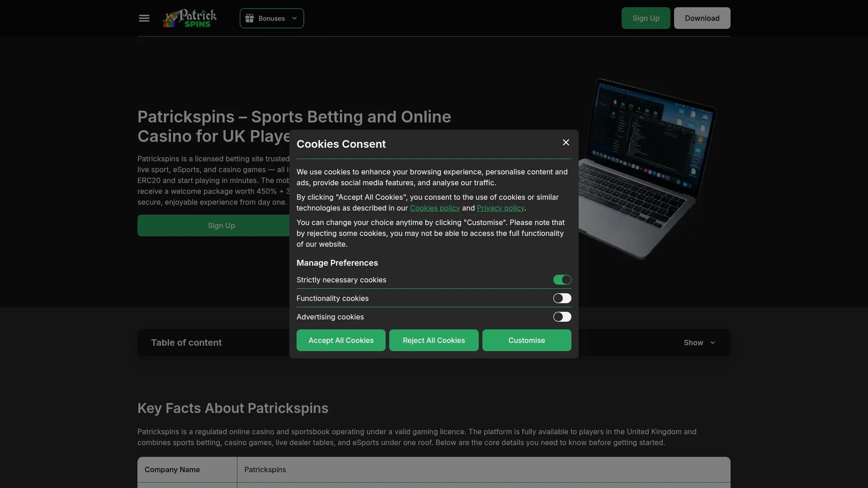Enable Advertising cookies switch
Viewport: 868px width, 488px height.
[562, 317]
